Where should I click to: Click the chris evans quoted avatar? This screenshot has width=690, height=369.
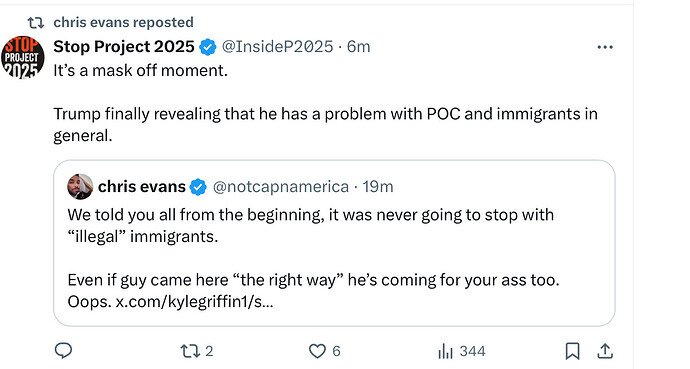coord(80,186)
